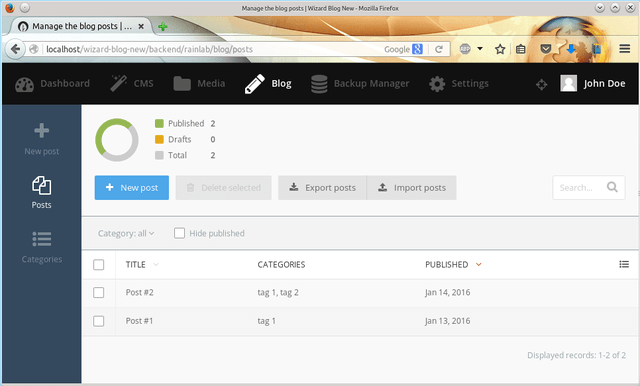The height and width of the screenshot is (386, 640).
Task: Click the Import posts button
Action: point(412,188)
